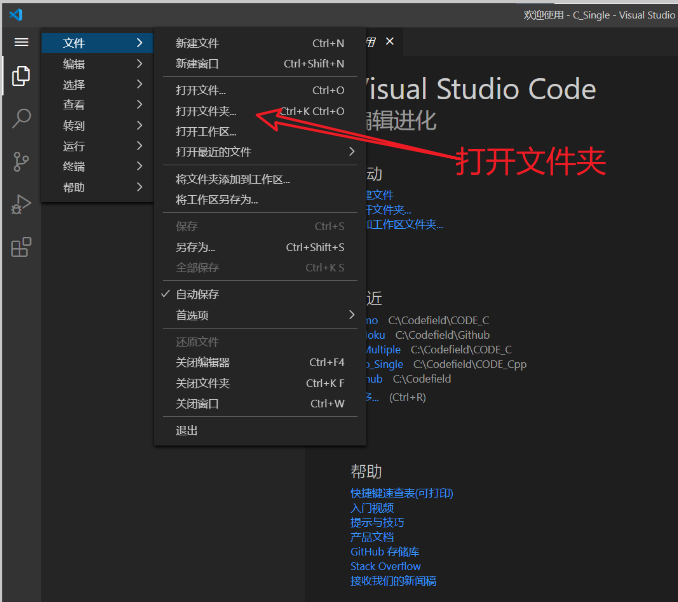The image size is (678, 602).
Task: Choose 打开文件夹... menu item
Action: [x=260, y=111]
